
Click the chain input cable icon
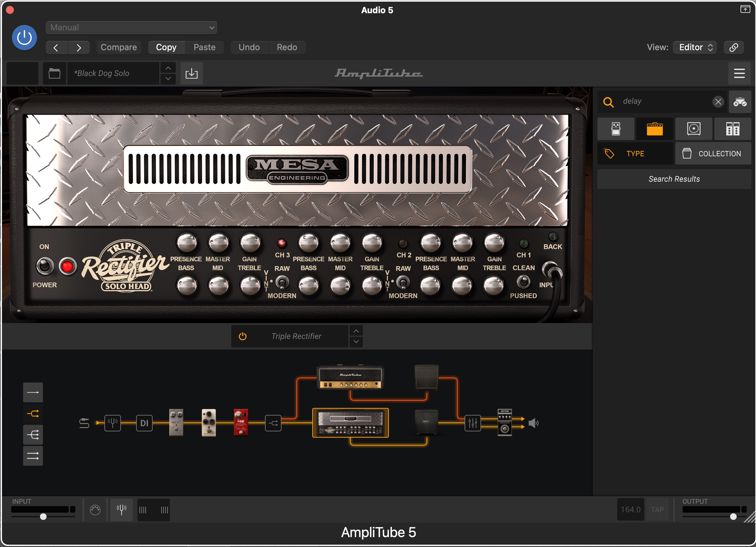pyautogui.click(x=84, y=423)
